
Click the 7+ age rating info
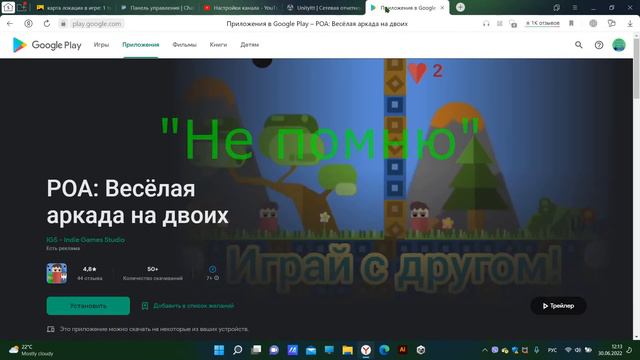coord(212,273)
